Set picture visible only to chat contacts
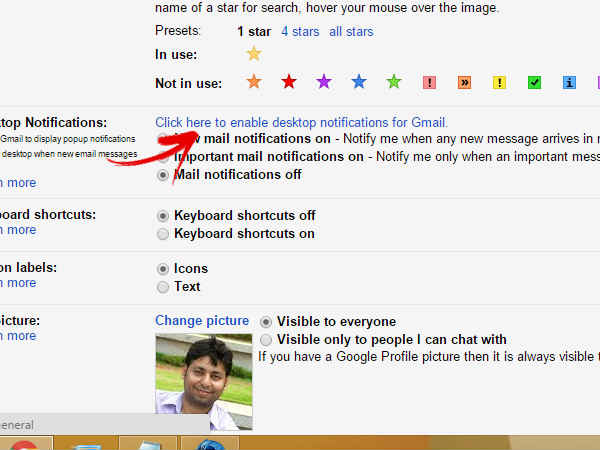This screenshot has width=600, height=450. click(x=266, y=340)
